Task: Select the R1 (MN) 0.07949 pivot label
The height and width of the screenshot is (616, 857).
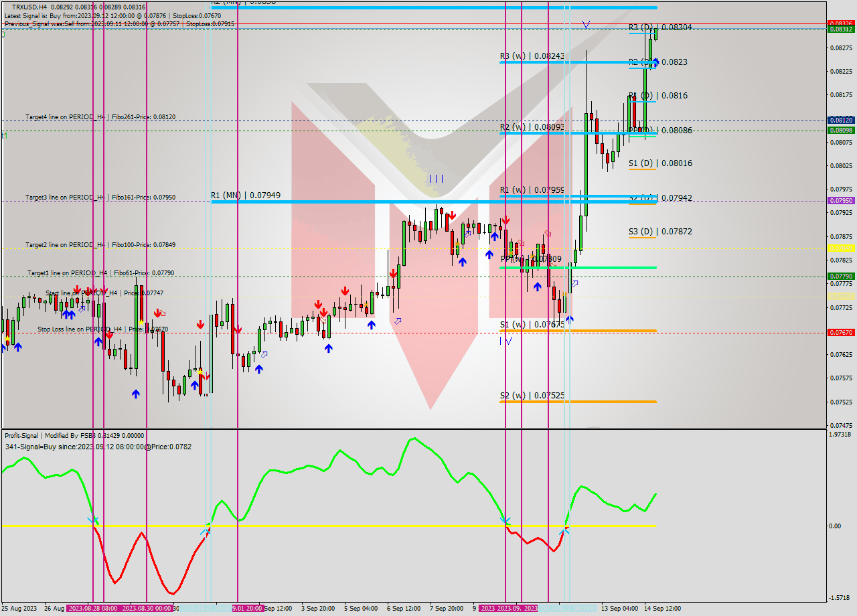Action: tap(246, 195)
